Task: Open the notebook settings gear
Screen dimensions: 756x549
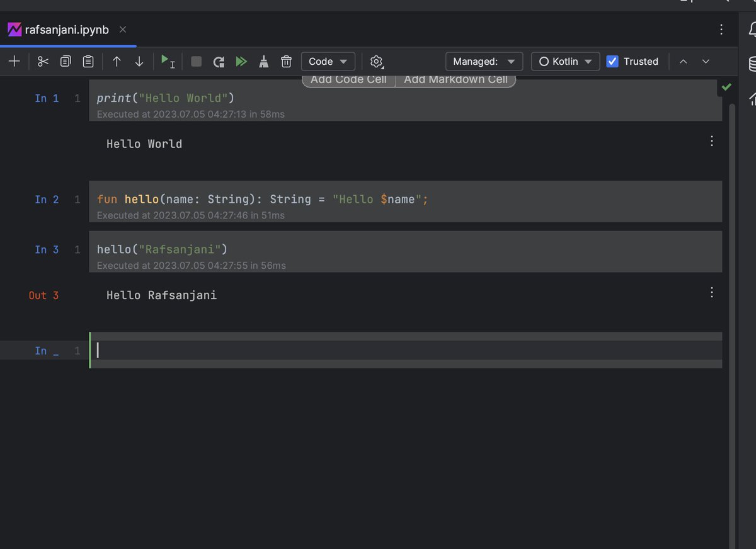Action: pos(376,61)
